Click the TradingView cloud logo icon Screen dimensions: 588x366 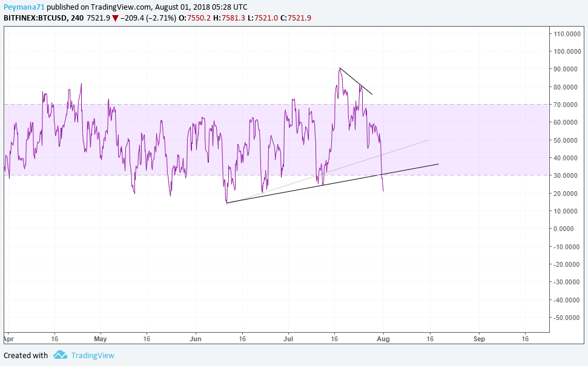[x=60, y=355]
